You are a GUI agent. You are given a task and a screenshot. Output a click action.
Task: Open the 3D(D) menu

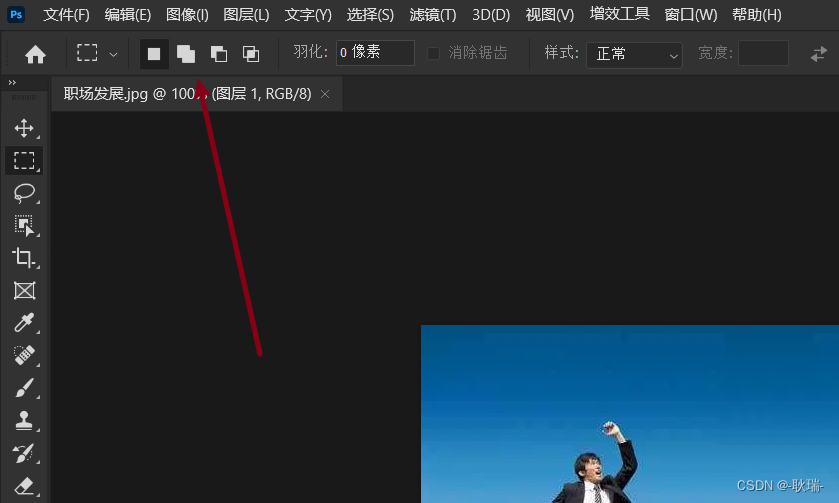click(491, 14)
